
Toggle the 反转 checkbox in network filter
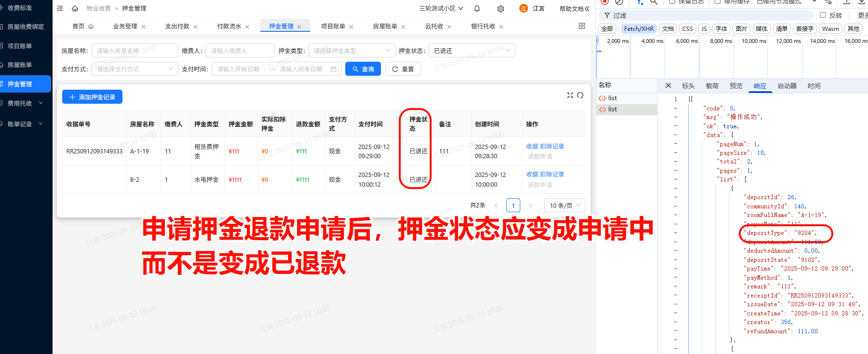point(823,15)
